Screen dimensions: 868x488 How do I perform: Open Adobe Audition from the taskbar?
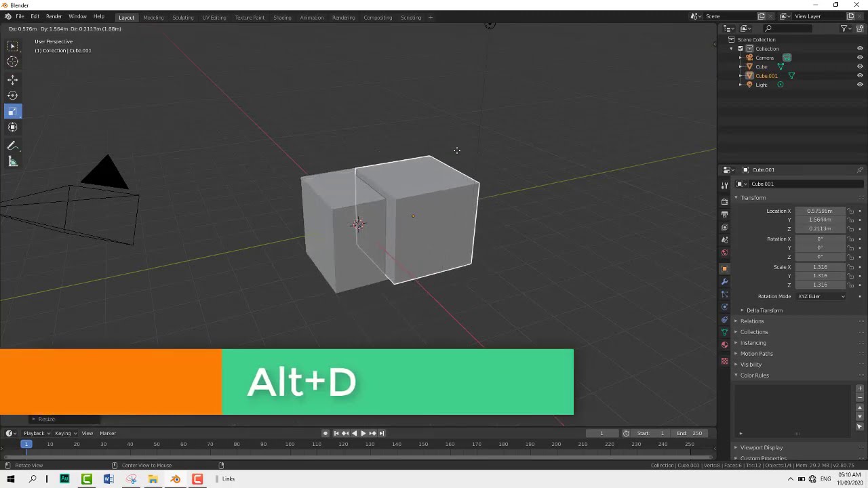point(64,479)
